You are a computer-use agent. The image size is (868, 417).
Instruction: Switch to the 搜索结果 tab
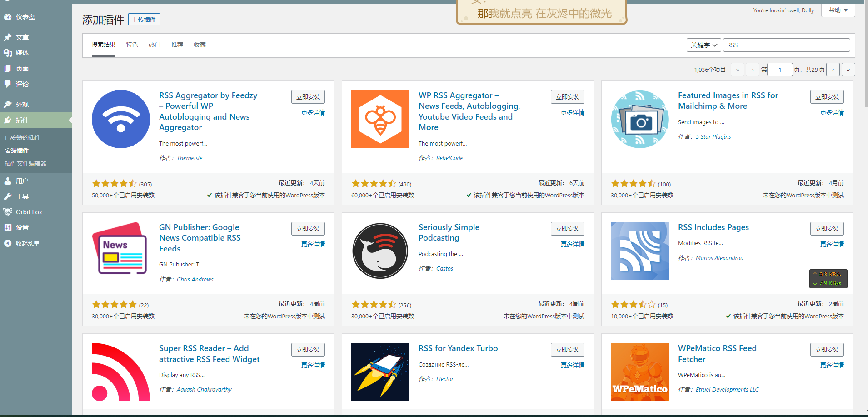104,45
